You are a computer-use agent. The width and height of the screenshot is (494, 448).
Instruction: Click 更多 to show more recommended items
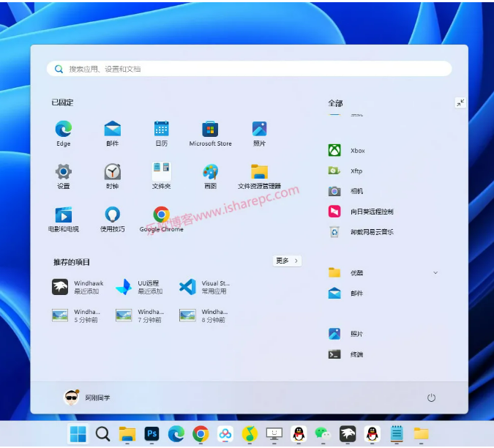point(287,261)
